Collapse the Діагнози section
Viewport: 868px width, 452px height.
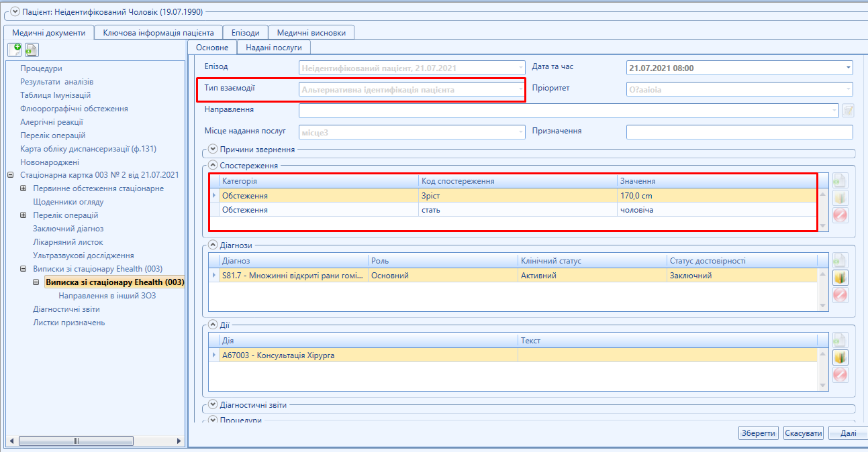pyautogui.click(x=213, y=245)
